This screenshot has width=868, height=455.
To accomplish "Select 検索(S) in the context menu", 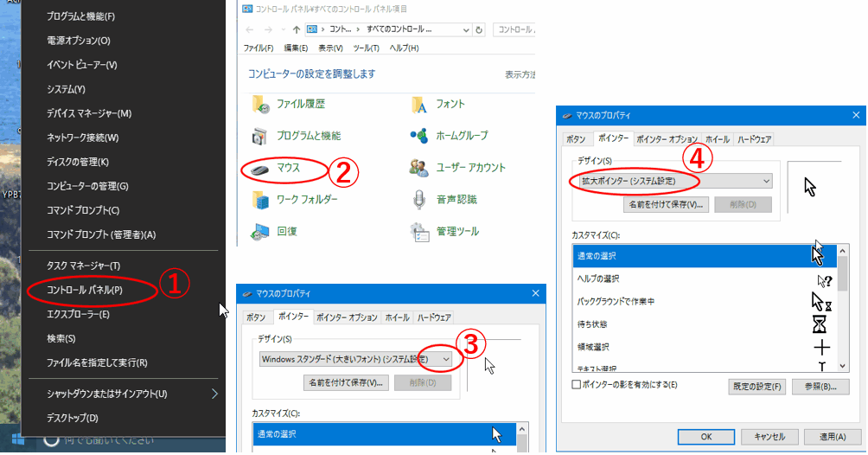I will (x=61, y=338).
